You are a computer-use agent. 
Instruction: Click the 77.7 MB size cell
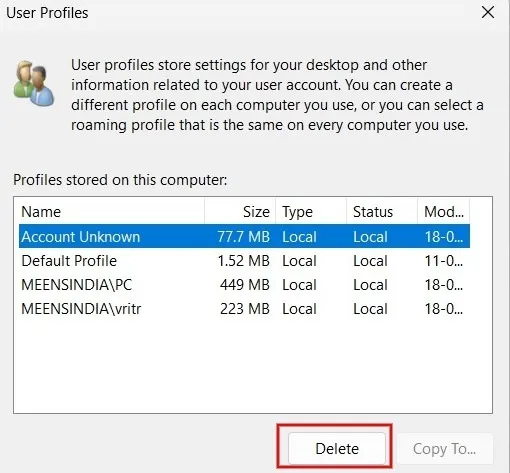pyautogui.click(x=243, y=237)
